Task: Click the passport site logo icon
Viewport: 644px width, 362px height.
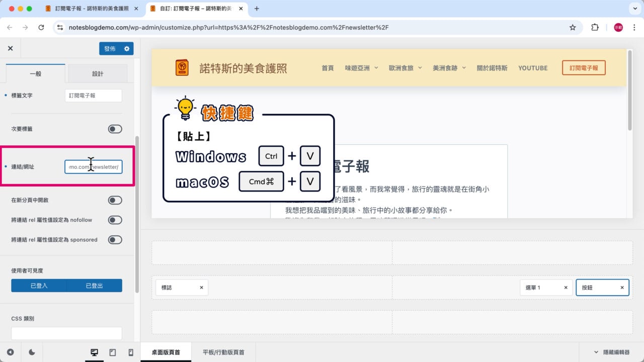Action: (x=181, y=67)
